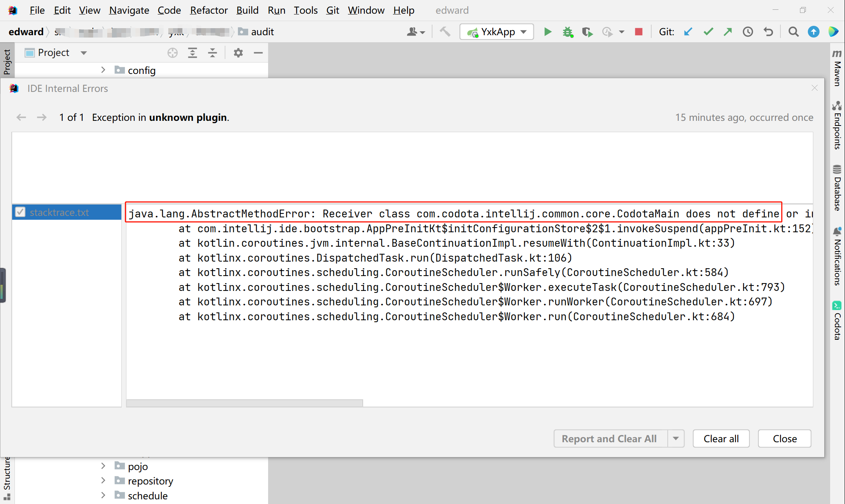Open the Codota tool window tab
The image size is (845, 504).
(837, 321)
